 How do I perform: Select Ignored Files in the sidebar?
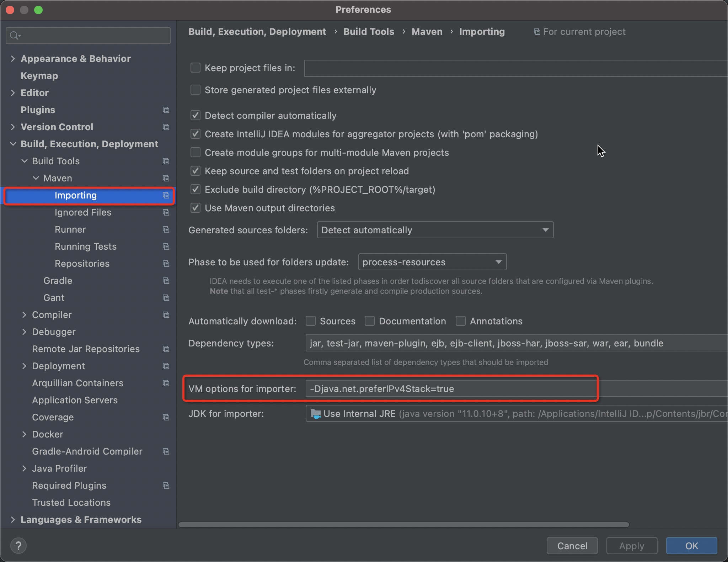pyautogui.click(x=83, y=212)
